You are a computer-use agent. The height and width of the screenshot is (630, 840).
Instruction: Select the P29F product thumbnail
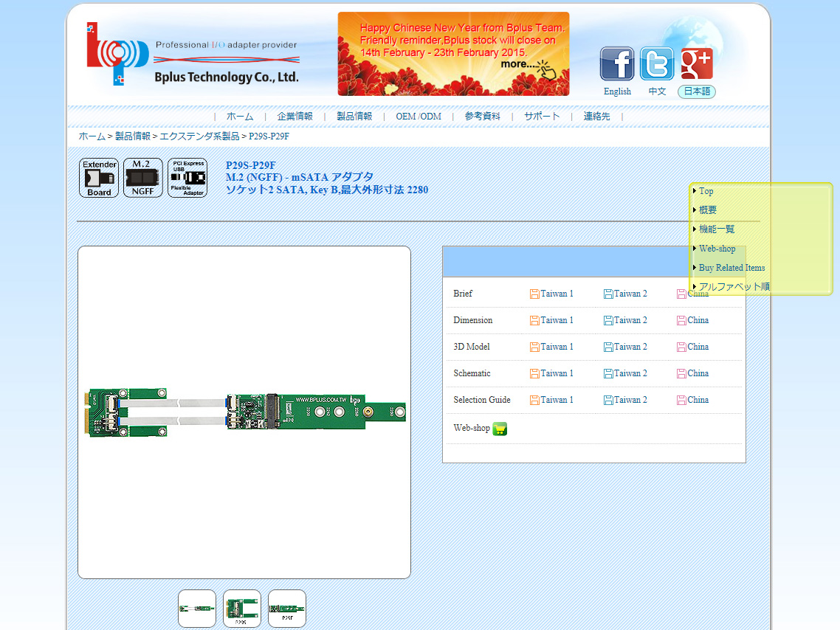[287, 609]
